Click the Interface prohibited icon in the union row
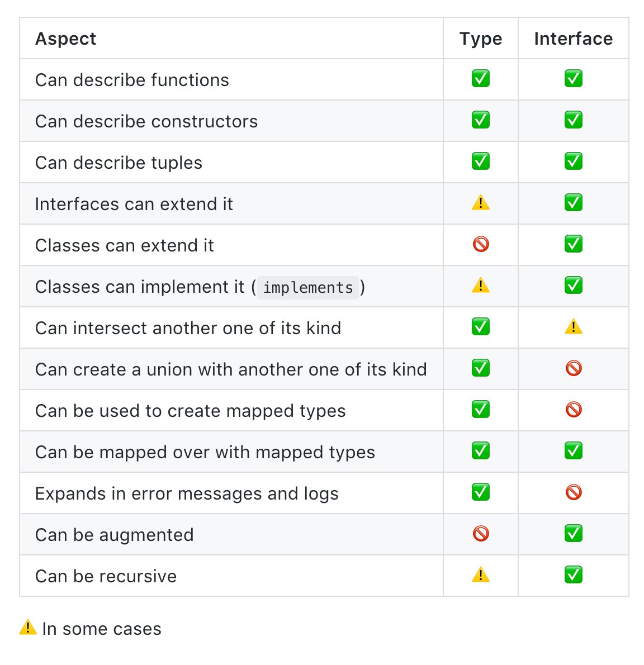The image size is (644, 665). tap(574, 368)
